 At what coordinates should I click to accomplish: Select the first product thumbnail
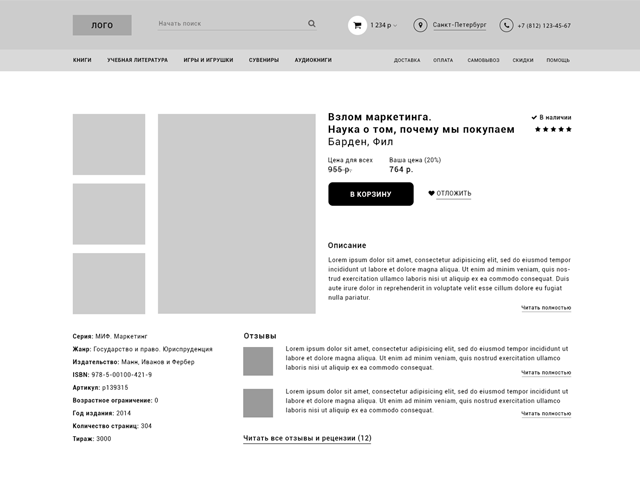coord(109,144)
